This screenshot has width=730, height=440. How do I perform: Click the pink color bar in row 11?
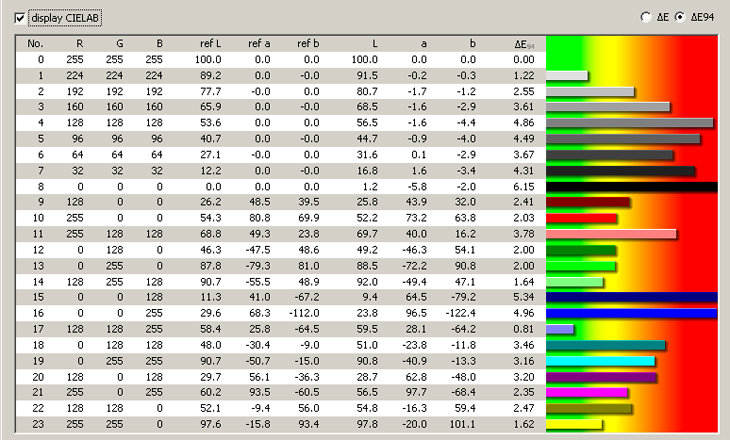611,234
